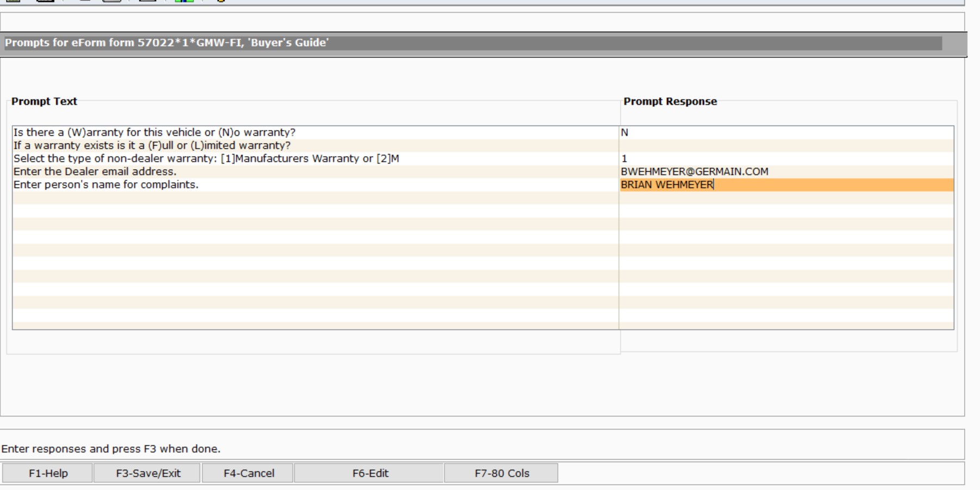Select 'Is there a (W)arranty for this vehicle' prompt

315,133
